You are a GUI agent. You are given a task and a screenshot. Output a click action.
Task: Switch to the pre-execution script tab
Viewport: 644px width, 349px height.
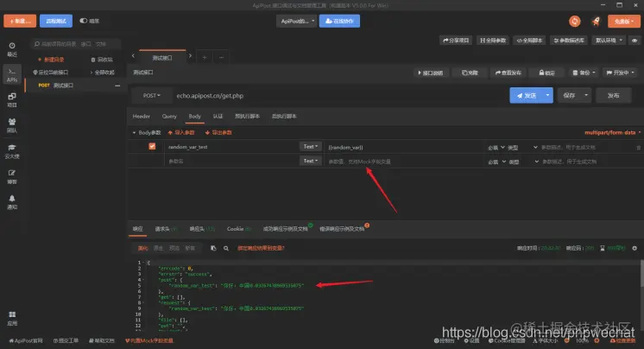(247, 117)
